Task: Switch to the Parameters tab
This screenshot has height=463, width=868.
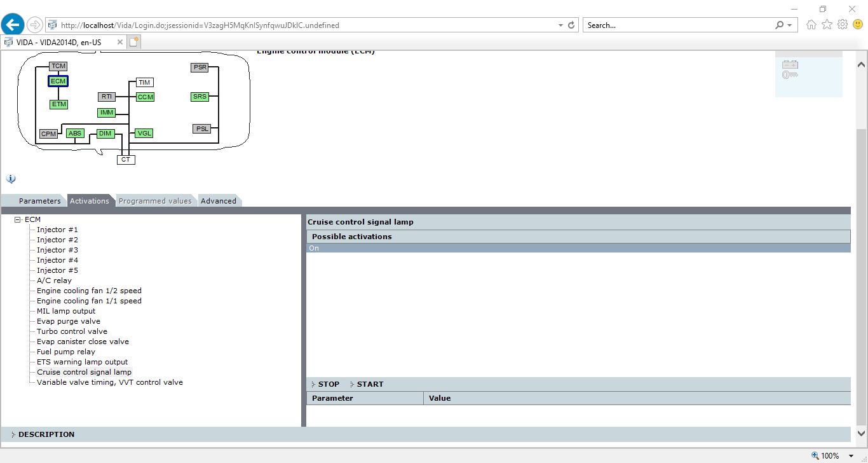Action: 39,201
